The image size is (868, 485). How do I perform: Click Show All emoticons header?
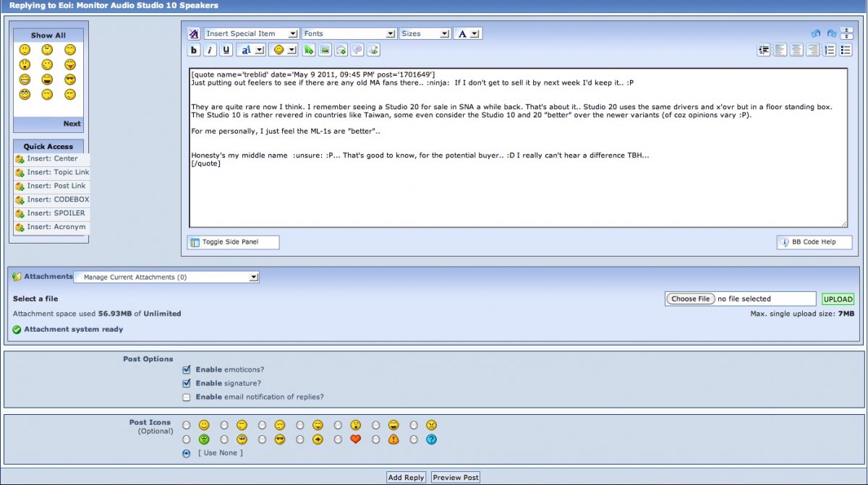point(48,35)
